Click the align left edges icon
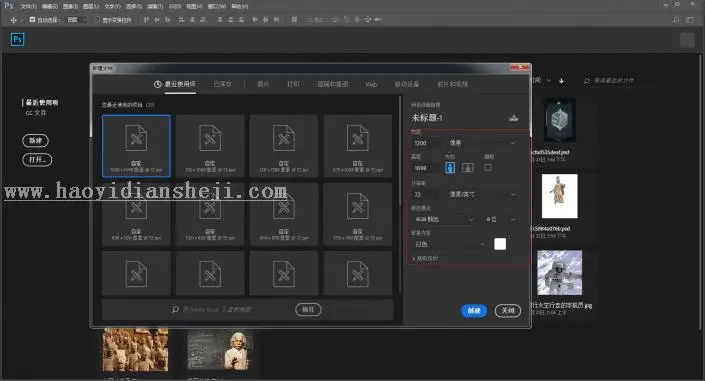The image size is (705, 381). (182, 20)
